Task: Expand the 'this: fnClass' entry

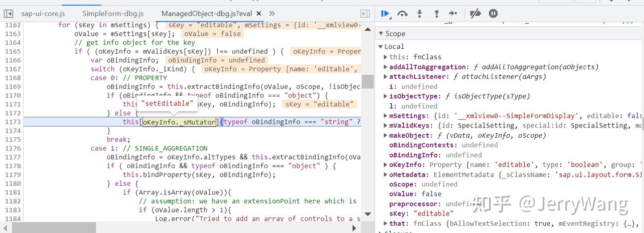Action: (x=386, y=57)
